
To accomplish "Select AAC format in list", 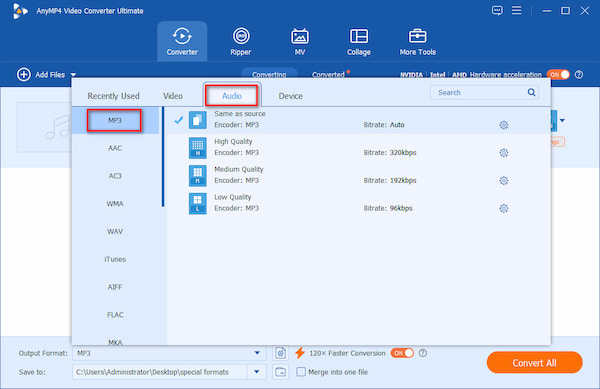I will click(x=115, y=148).
